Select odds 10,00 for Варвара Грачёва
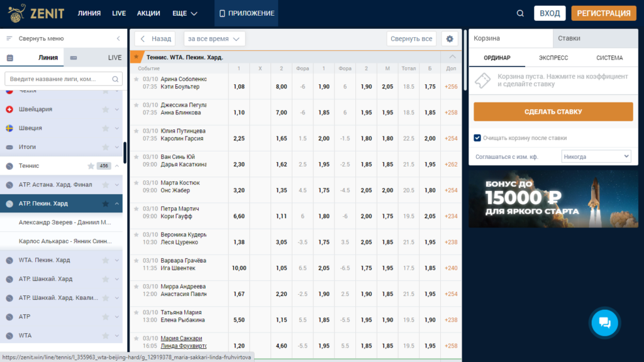The image size is (644, 362). click(x=238, y=268)
